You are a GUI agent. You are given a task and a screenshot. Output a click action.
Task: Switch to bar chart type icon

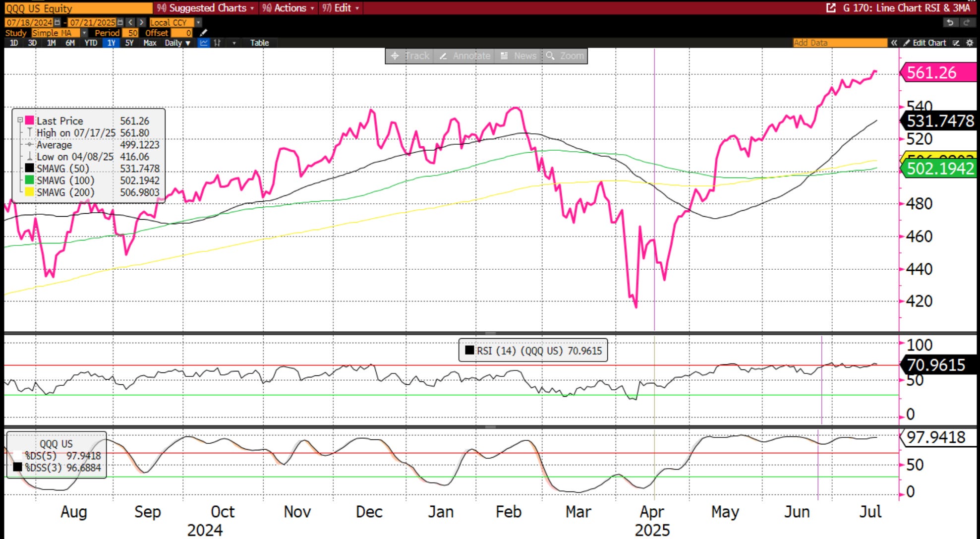(x=217, y=43)
